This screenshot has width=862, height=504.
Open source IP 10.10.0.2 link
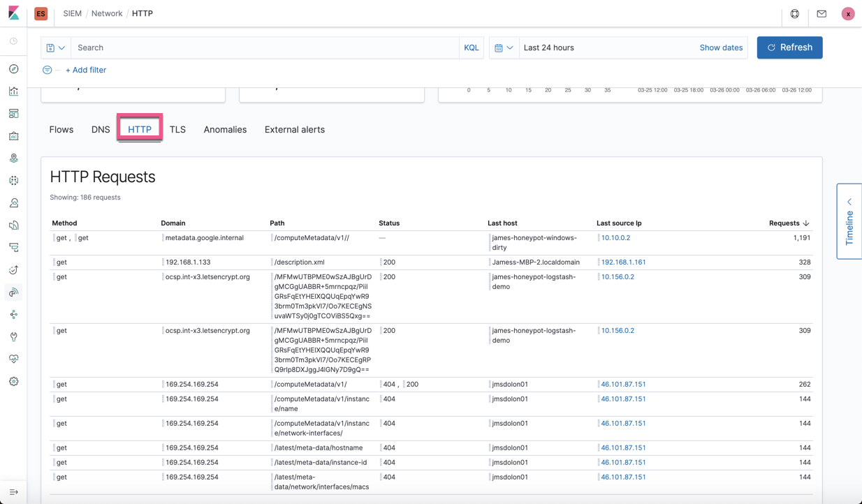pyautogui.click(x=615, y=238)
